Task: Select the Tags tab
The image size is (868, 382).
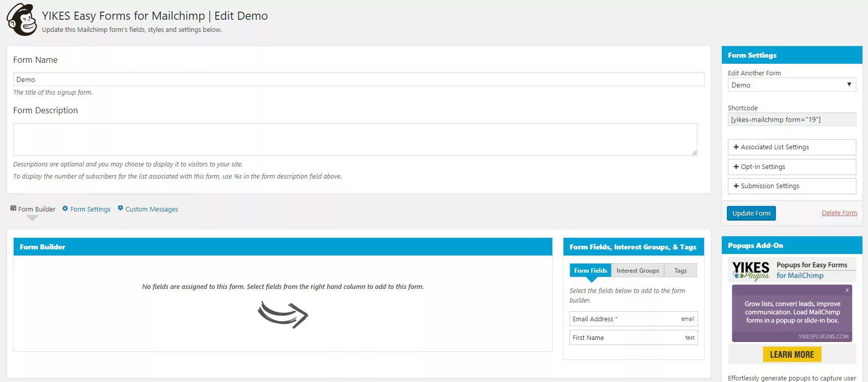Action: pyautogui.click(x=680, y=271)
